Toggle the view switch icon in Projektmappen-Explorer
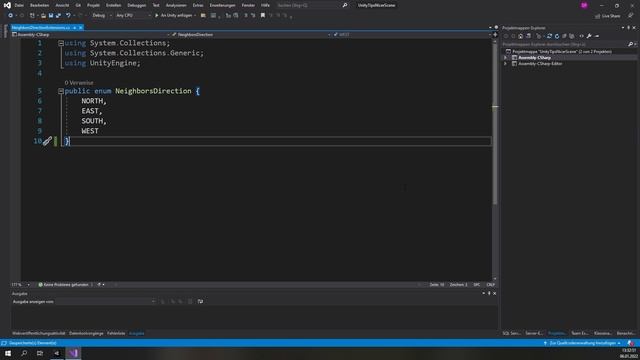640x360 pixels. pos(528,36)
